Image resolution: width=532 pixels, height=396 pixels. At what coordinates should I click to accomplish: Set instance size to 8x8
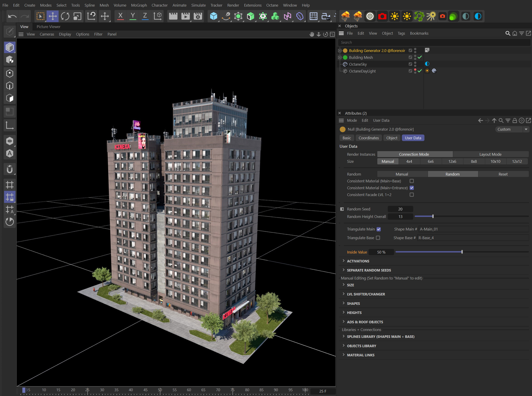pyautogui.click(x=474, y=161)
